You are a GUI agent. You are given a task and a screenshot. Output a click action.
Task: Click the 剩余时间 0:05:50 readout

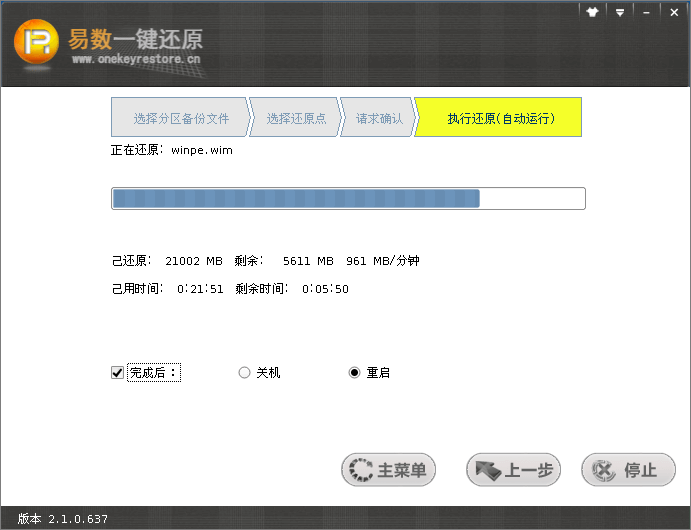pyautogui.click(x=292, y=289)
